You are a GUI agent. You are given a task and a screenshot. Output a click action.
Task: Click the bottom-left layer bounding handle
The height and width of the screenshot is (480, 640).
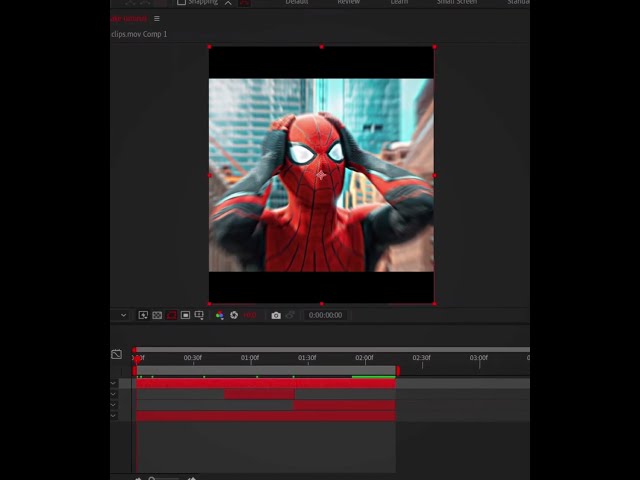click(x=210, y=304)
